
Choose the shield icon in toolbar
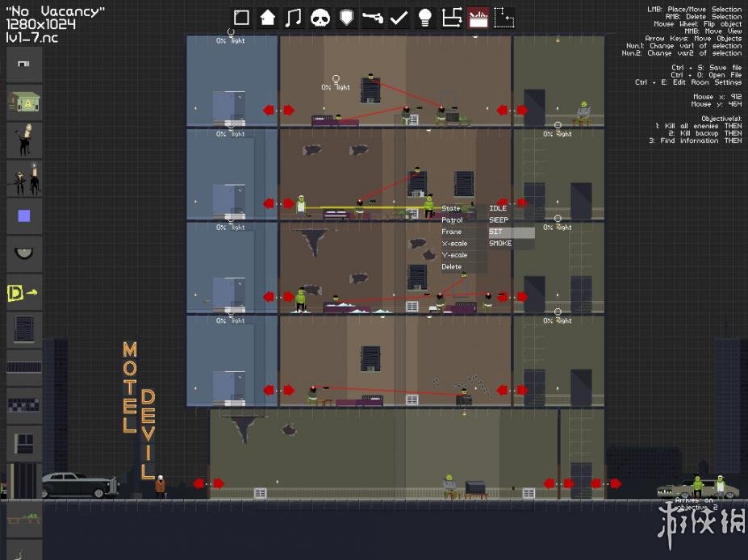(346, 18)
